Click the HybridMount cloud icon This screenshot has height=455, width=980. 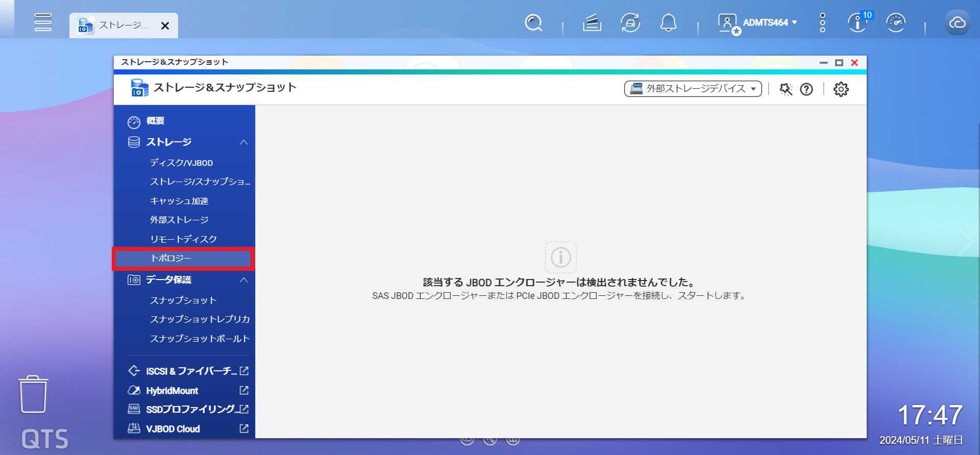134,390
